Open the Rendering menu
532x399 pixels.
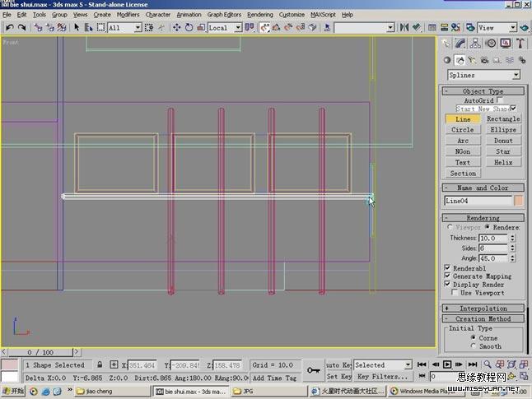tap(260, 15)
